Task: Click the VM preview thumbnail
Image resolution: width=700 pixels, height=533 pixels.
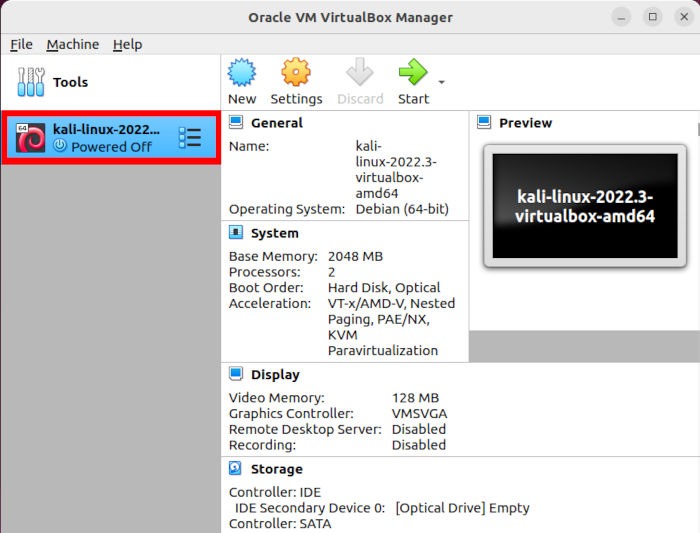Action: tap(585, 206)
